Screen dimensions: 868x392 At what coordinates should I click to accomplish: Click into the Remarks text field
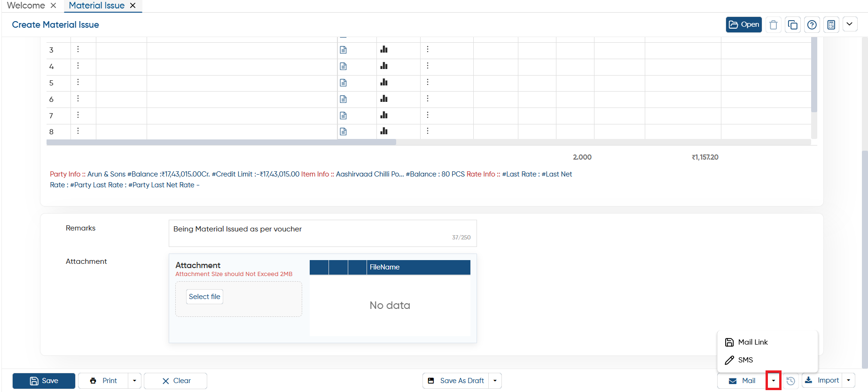coord(322,233)
